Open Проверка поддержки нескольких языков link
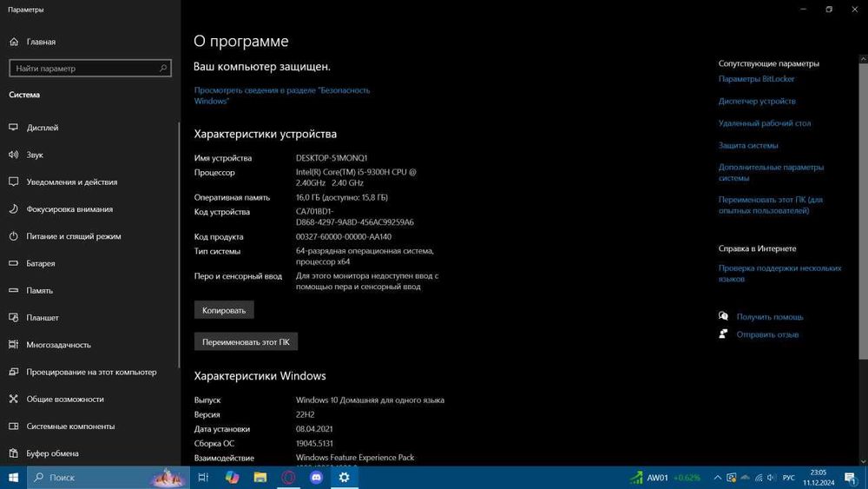 [780, 273]
